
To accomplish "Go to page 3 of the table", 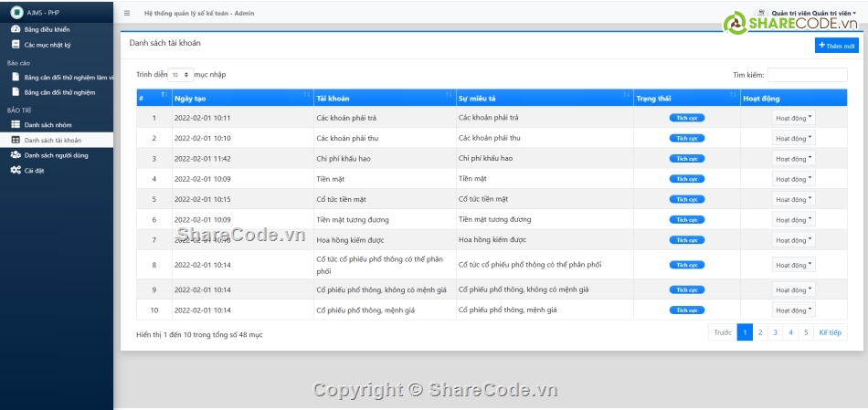I will point(775,332).
